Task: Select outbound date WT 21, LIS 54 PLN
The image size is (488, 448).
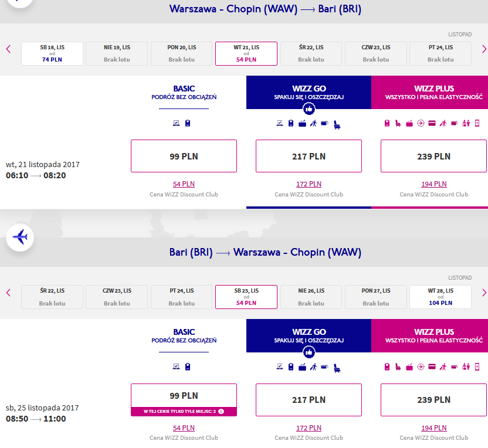Action: coord(246,53)
